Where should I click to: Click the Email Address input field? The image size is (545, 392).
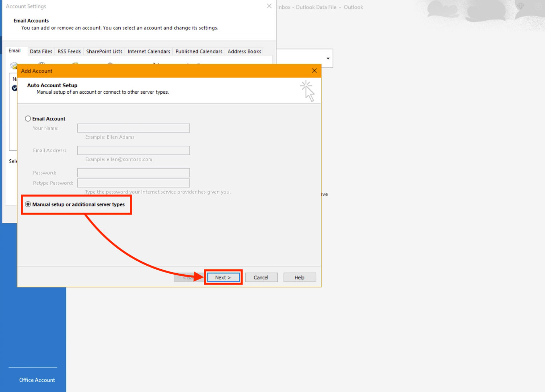click(x=133, y=151)
